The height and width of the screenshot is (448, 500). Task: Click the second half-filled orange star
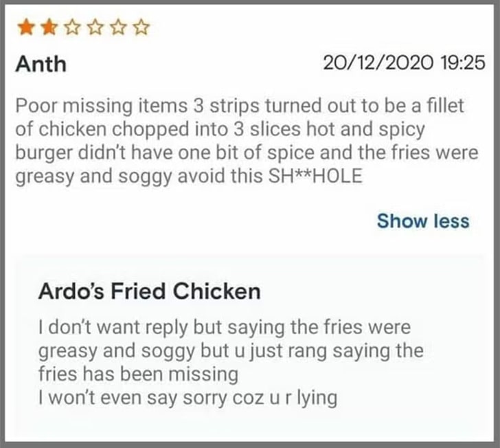(x=49, y=27)
